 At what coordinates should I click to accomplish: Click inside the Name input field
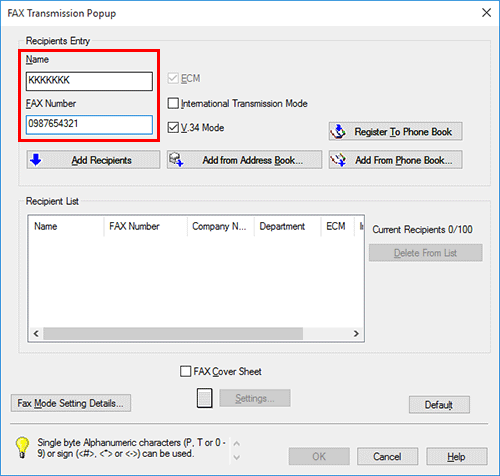point(89,81)
